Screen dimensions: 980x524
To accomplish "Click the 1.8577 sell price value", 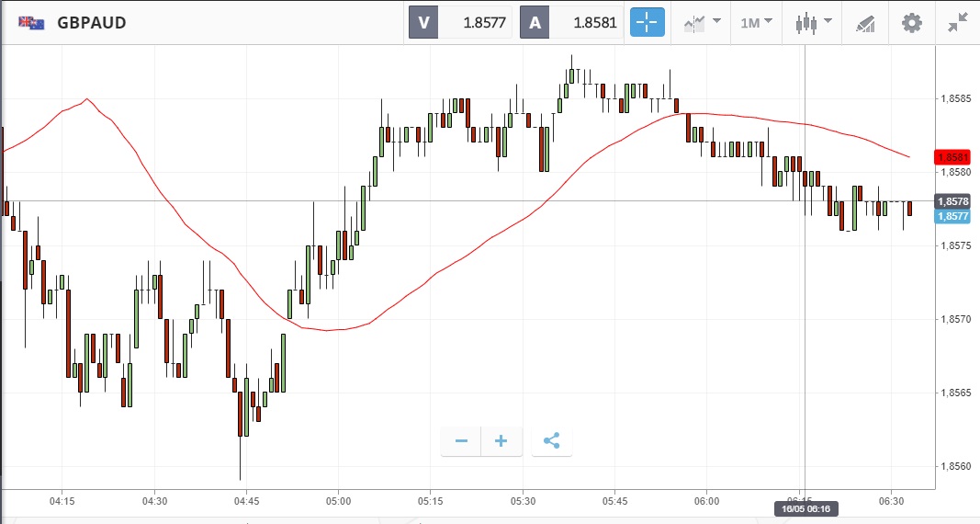I will [x=485, y=23].
